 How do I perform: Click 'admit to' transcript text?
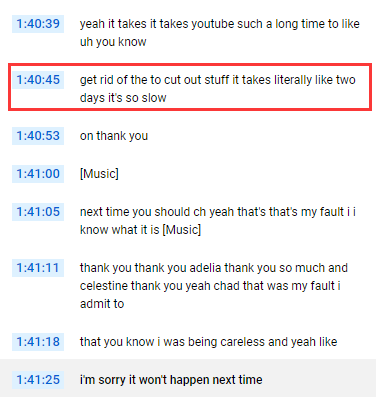point(102,304)
